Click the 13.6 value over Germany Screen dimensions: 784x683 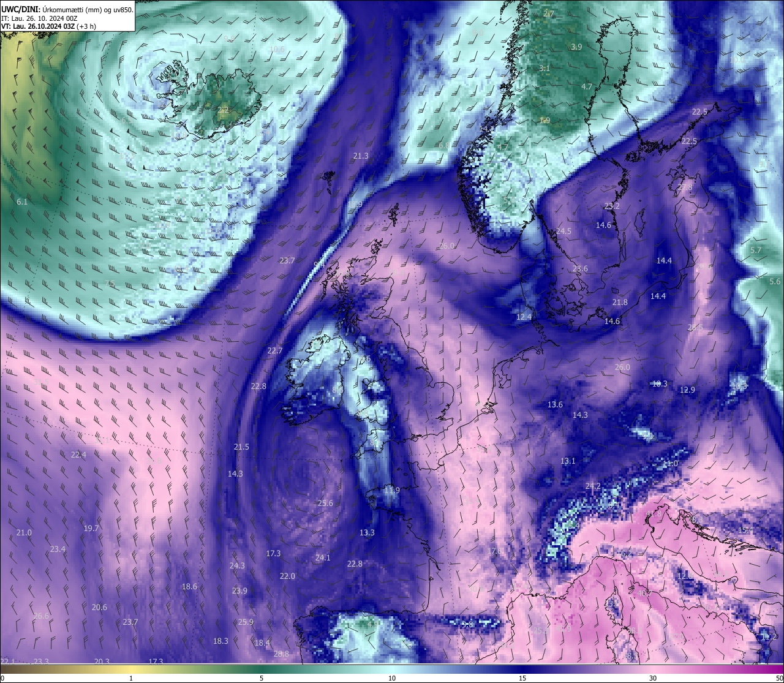(555, 404)
